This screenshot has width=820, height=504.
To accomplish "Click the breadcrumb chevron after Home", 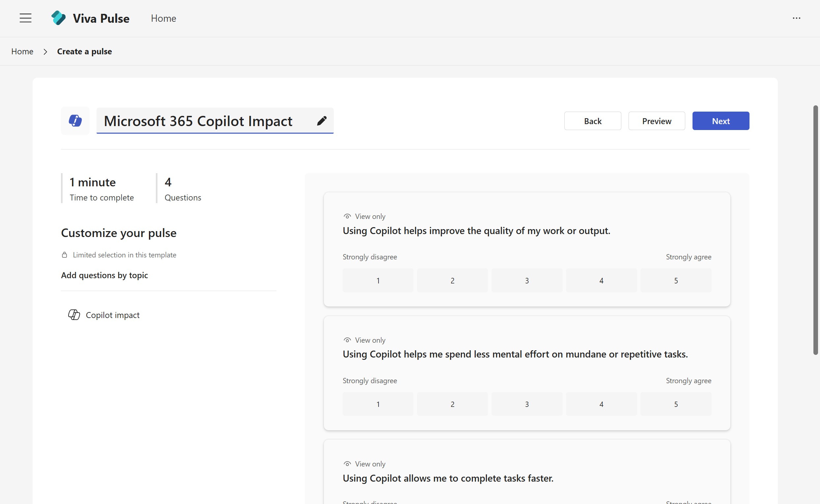I will click(x=45, y=51).
